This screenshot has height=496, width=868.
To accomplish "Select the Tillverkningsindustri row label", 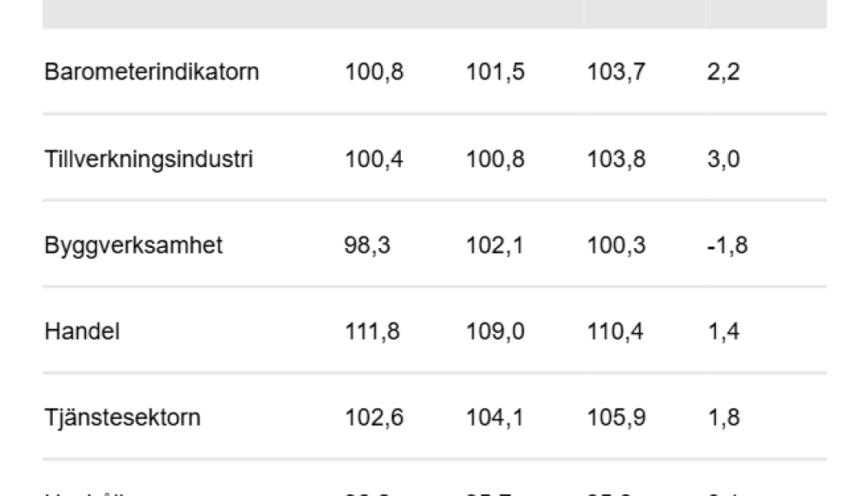I will point(148,159).
